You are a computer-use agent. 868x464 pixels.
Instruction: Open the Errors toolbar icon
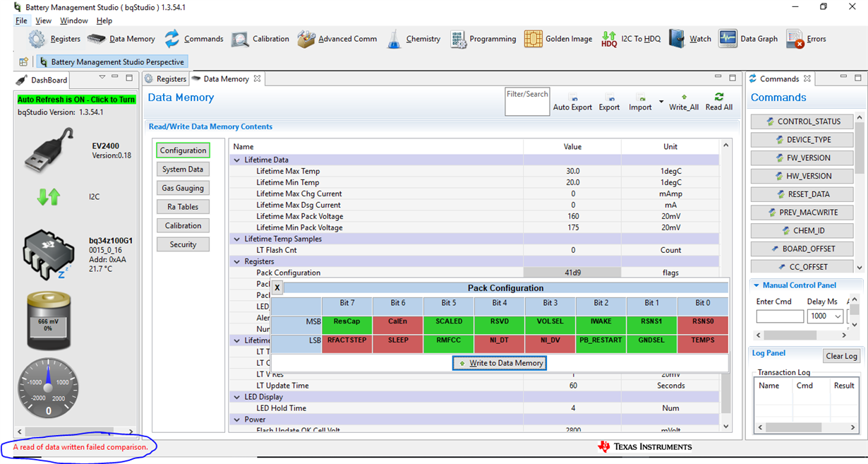tap(795, 39)
